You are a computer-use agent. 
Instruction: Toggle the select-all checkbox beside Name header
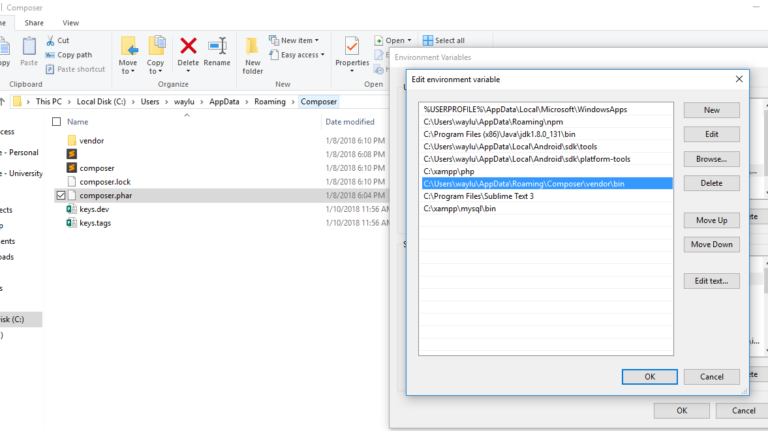click(56, 122)
